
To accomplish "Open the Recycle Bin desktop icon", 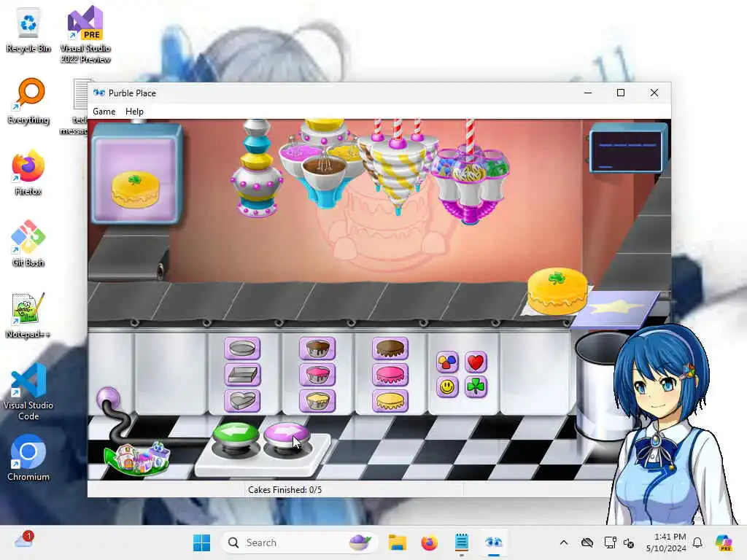I will click(28, 30).
